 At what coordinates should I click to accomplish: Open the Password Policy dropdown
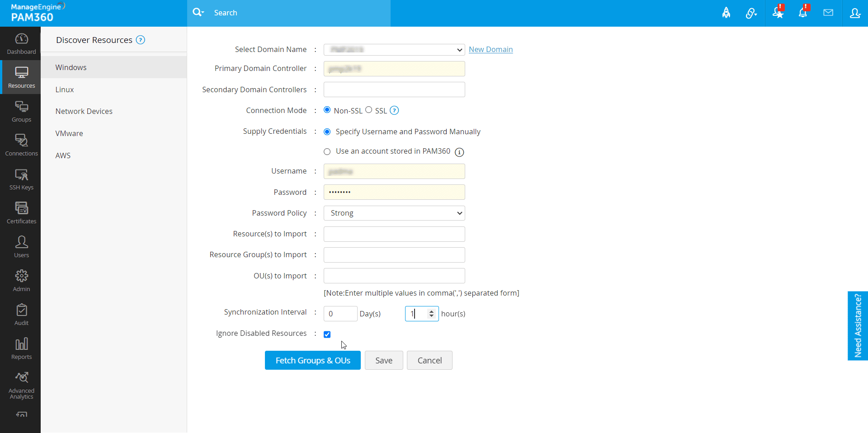coord(394,213)
